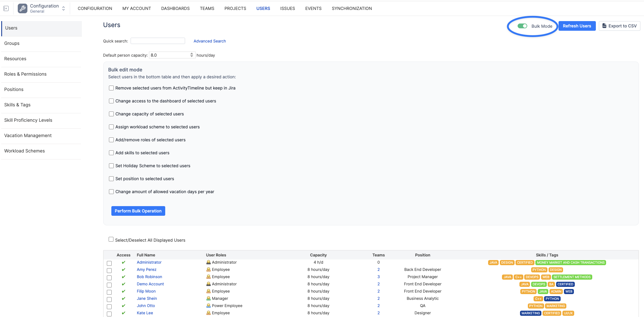Click the role icon beside Bob Robinson's Employee

pos(208,277)
